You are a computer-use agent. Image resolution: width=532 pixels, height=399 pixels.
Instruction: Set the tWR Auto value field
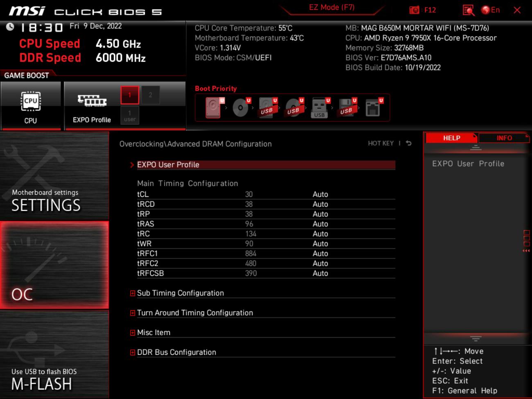click(320, 243)
